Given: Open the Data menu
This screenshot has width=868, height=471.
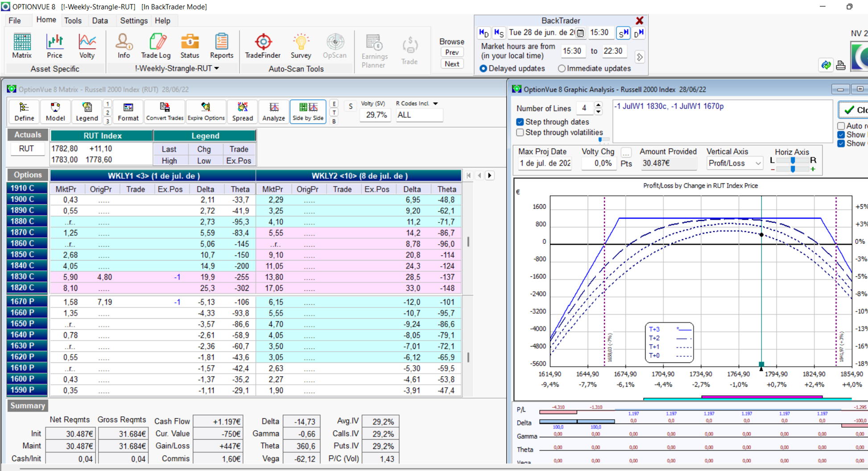Looking at the screenshot, I should (100, 21).
